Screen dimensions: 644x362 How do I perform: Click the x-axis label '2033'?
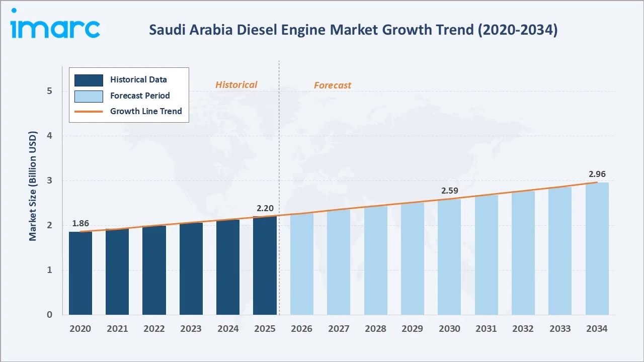(560, 329)
